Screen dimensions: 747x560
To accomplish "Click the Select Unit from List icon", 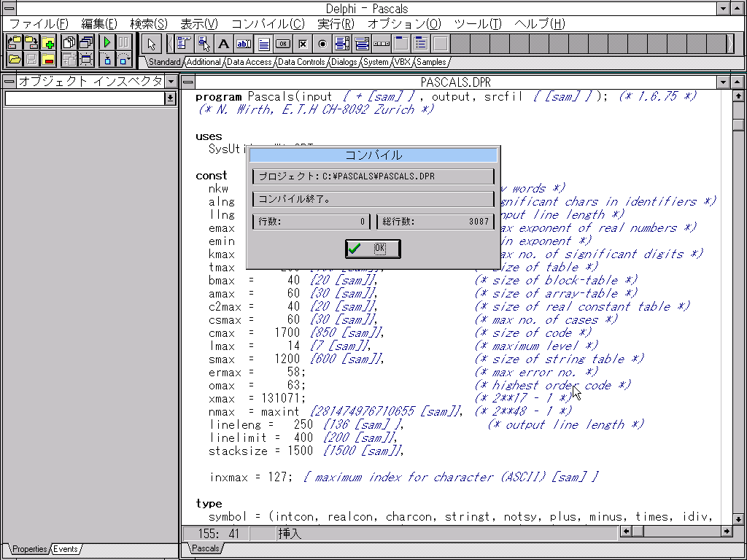I will pos(69,43).
